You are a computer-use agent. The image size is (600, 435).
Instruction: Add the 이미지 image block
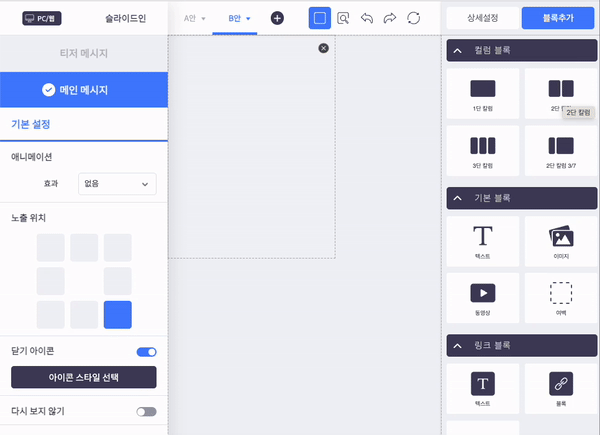click(561, 242)
